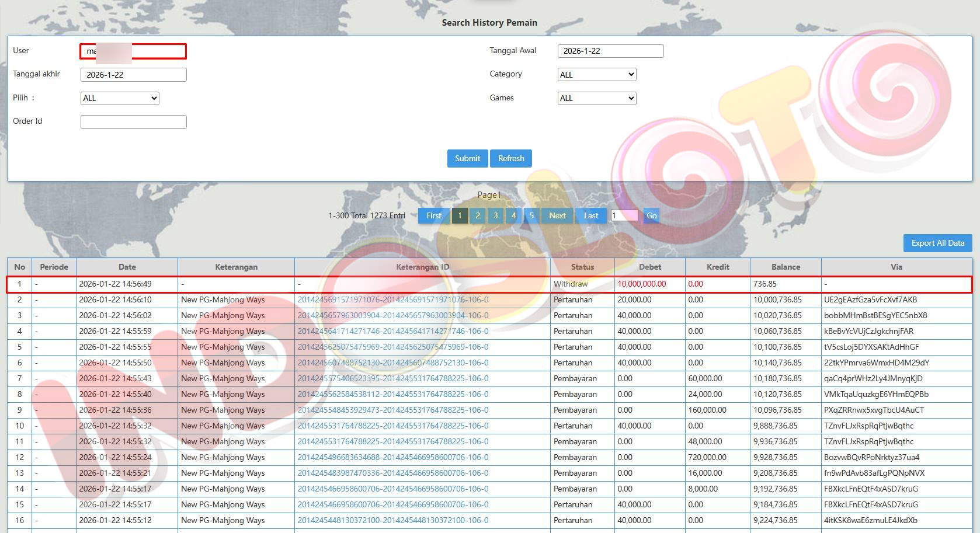This screenshot has width=980, height=533.
Task: Click the Tanggal Awal date field
Action: coord(610,51)
